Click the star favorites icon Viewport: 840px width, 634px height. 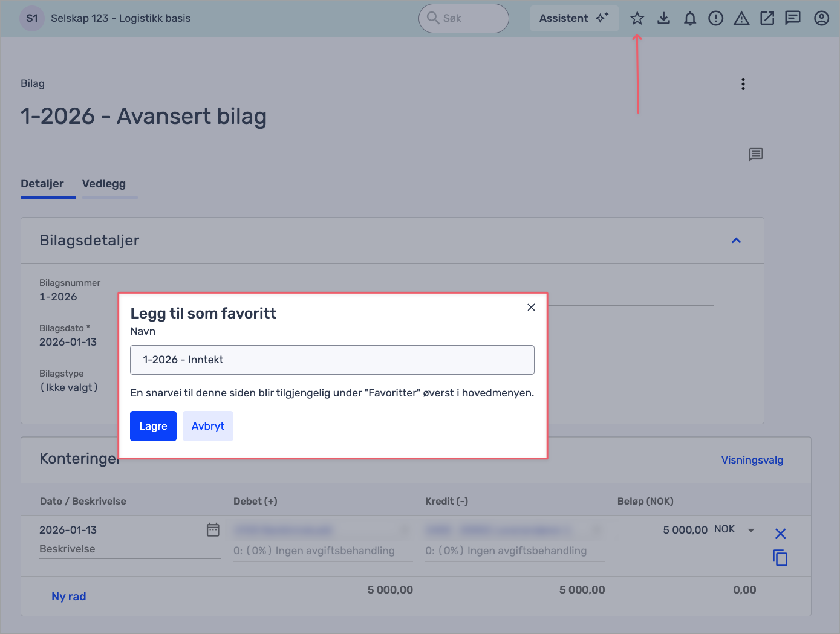click(x=637, y=18)
